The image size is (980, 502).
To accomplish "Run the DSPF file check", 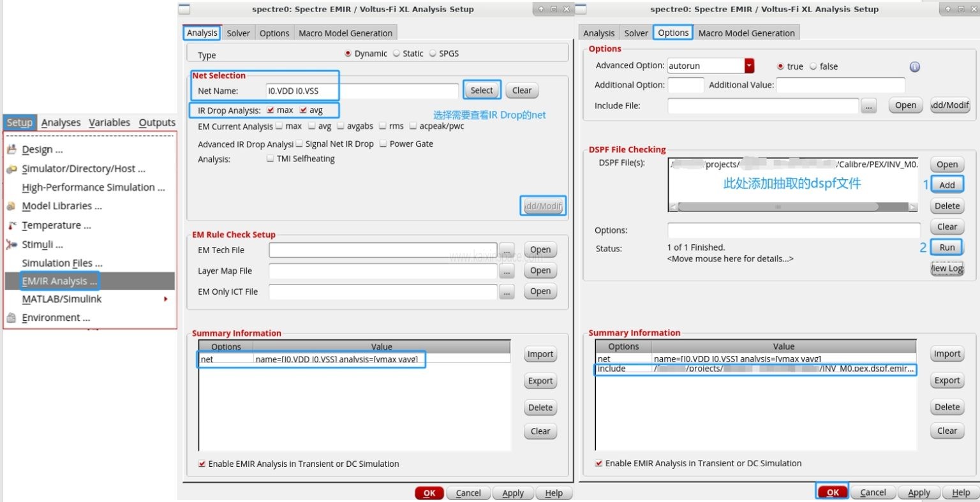I will click(x=946, y=247).
